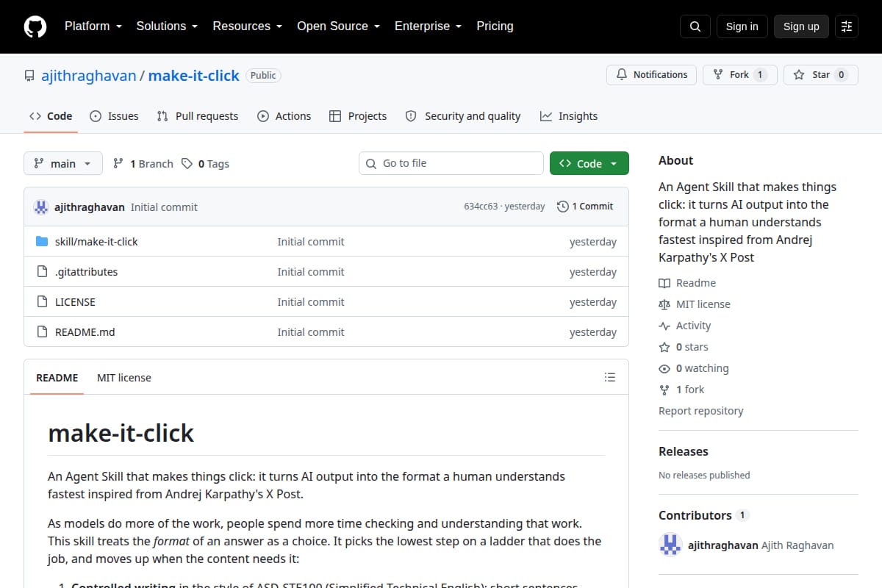882x588 pixels.
Task: Open the skill/make-it-click folder icon
Action: 42,241
